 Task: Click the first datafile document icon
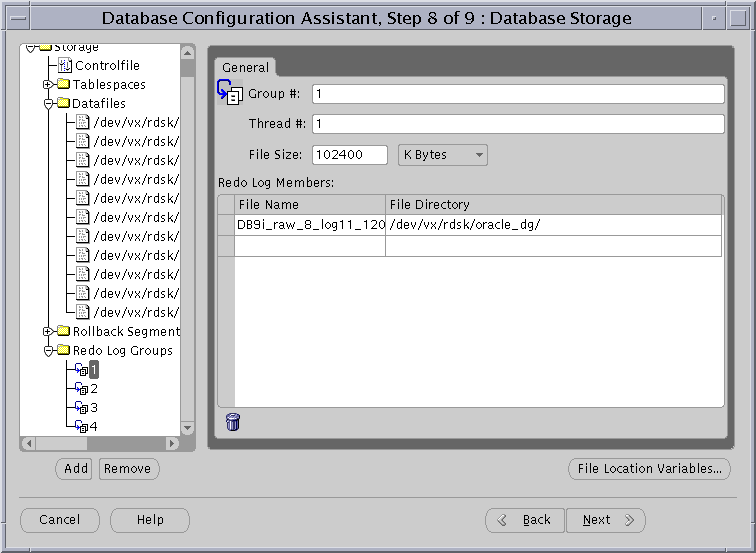(x=84, y=123)
